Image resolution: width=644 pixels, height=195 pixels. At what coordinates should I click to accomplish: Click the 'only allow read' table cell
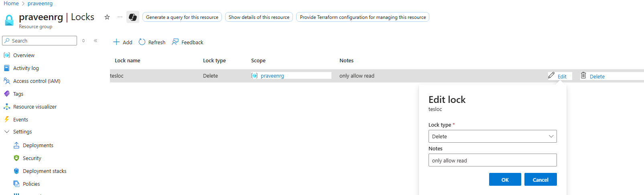point(357,76)
